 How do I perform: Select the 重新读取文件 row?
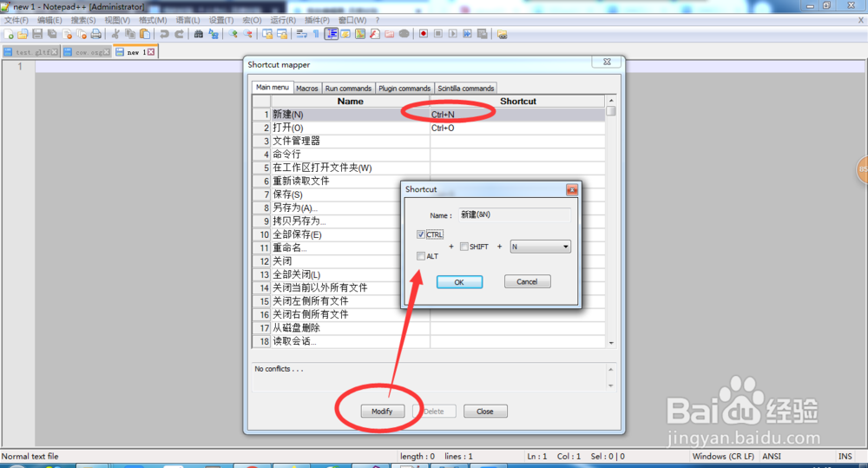(429, 181)
